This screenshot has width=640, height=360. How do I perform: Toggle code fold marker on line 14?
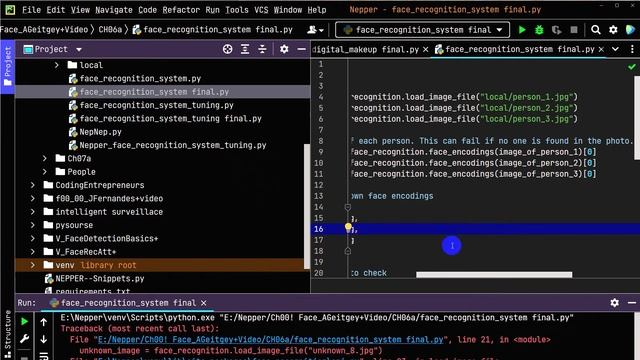pos(348,207)
